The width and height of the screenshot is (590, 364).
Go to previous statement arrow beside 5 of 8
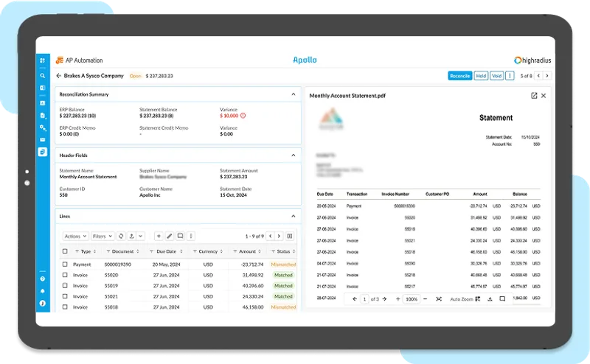click(x=538, y=76)
